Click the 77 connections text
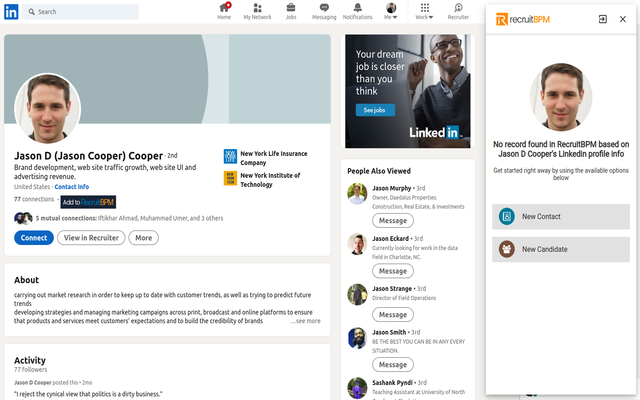Image resolution: width=640 pixels, height=400 pixels. 34,199
